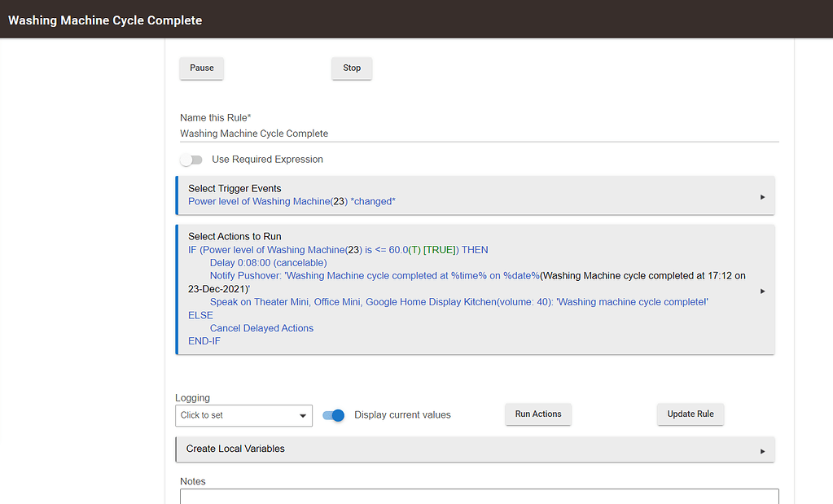Open the Select Trigger Events header

235,188
